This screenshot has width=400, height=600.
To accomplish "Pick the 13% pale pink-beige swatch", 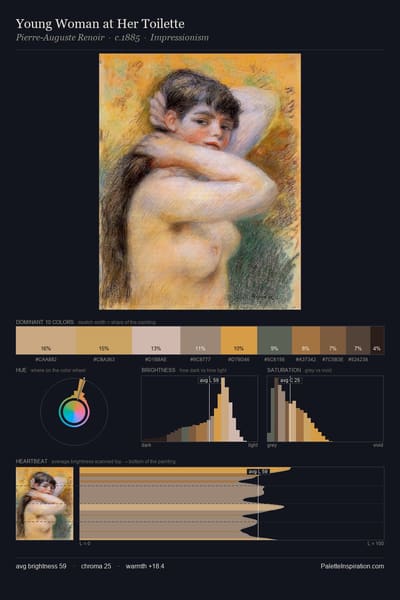I will (x=156, y=340).
